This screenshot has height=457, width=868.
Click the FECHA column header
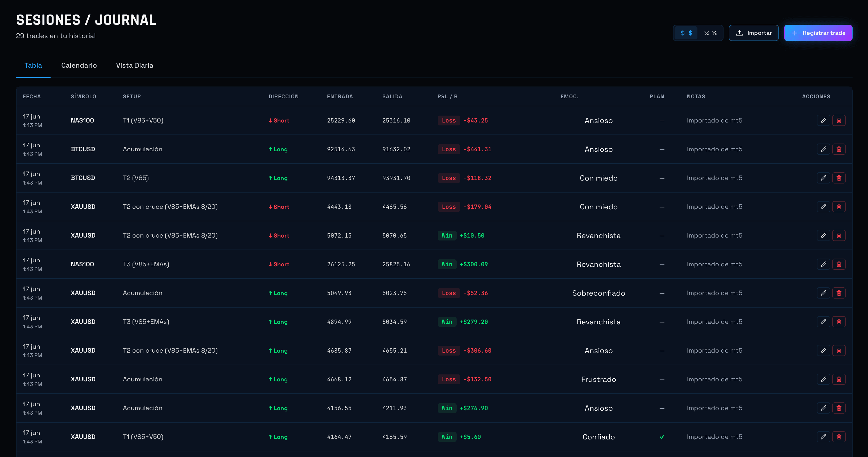click(32, 96)
